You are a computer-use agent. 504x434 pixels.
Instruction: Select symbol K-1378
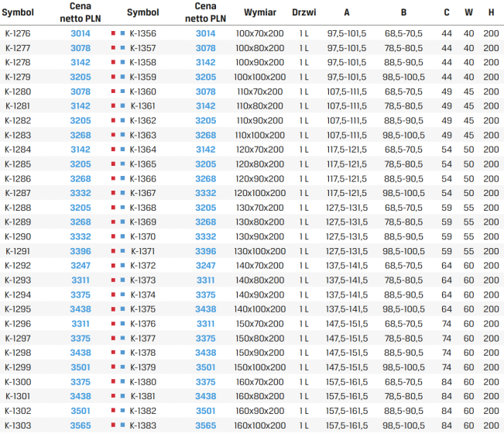click(x=142, y=353)
